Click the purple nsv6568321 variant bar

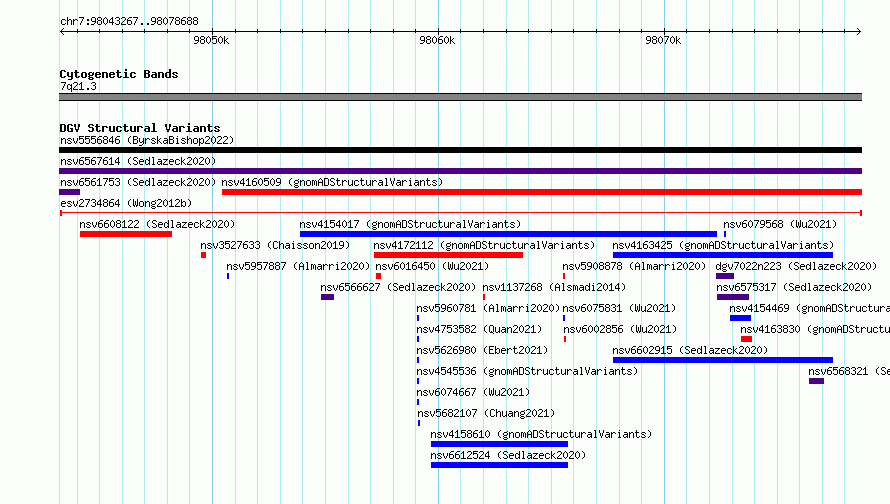point(816,381)
